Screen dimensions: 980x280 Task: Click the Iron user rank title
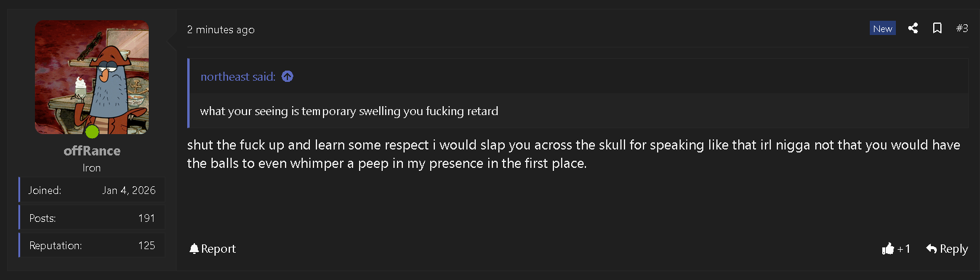92,168
